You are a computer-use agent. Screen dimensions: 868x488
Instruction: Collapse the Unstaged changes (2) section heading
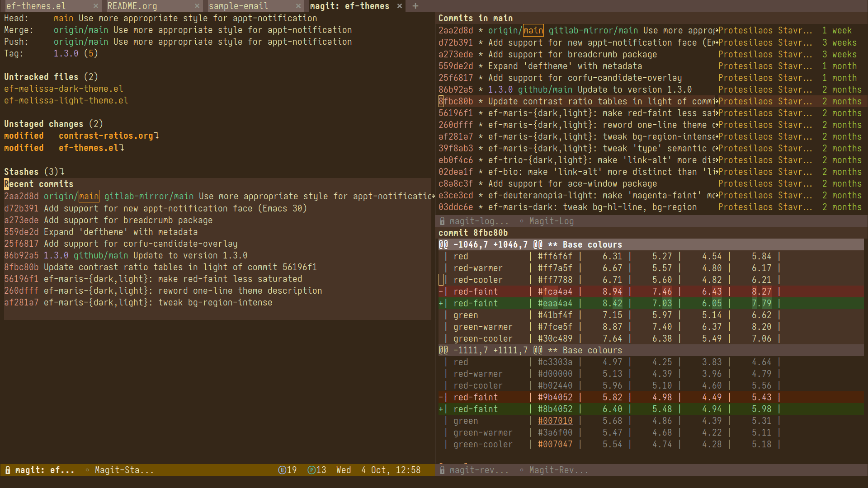(x=53, y=124)
